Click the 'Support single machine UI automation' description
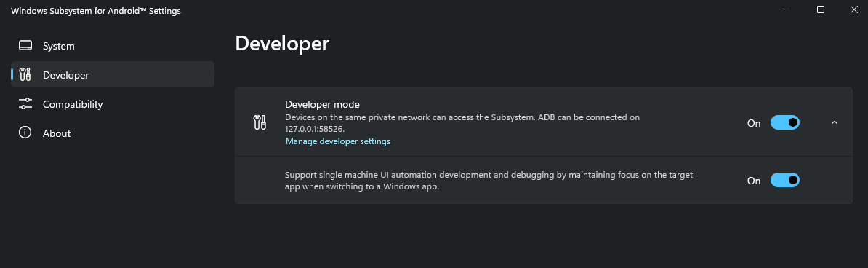Screen dimensions: 868x268 coord(489,181)
